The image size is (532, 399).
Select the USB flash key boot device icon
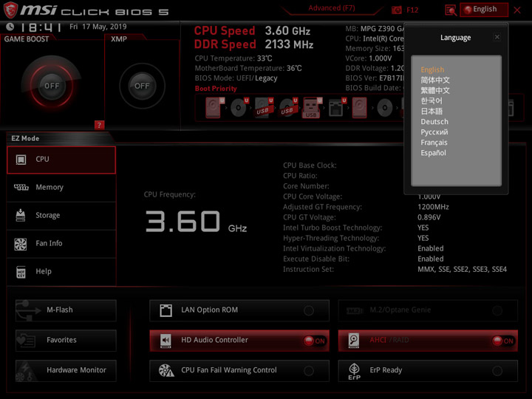[311, 108]
